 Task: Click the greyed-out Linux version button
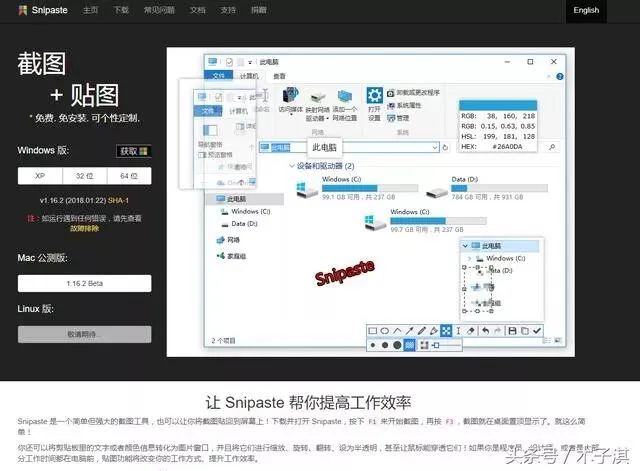[84, 334]
